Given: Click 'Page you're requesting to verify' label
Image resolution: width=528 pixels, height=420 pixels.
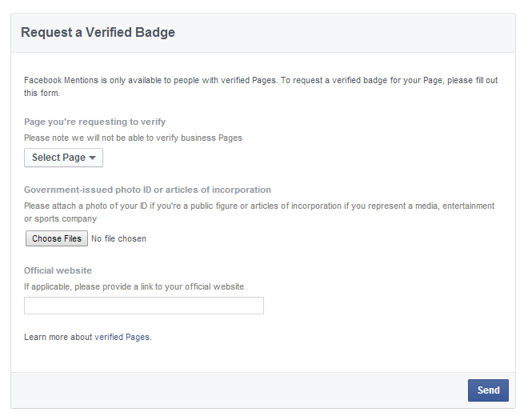Looking at the screenshot, I should pos(94,122).
